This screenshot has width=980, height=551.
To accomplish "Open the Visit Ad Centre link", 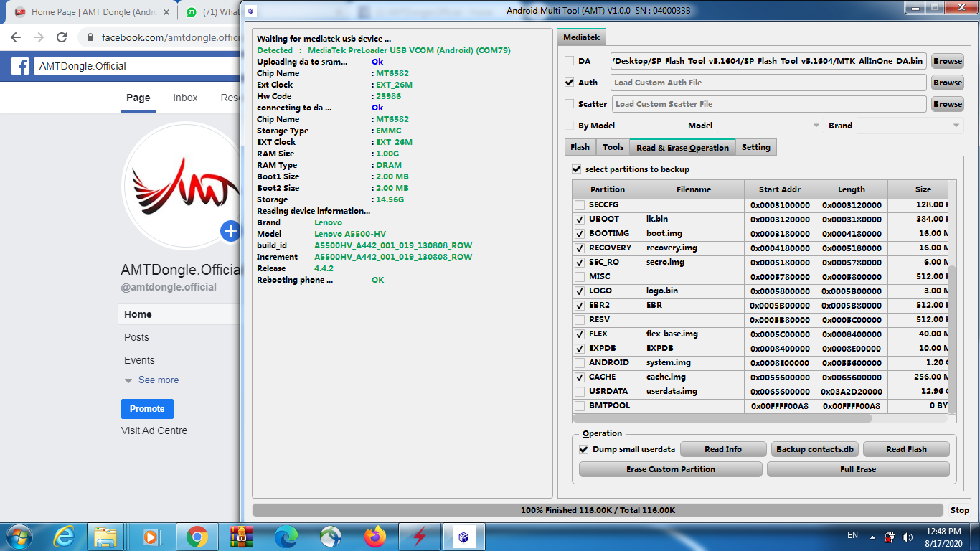I will click(x=154, y=430).
